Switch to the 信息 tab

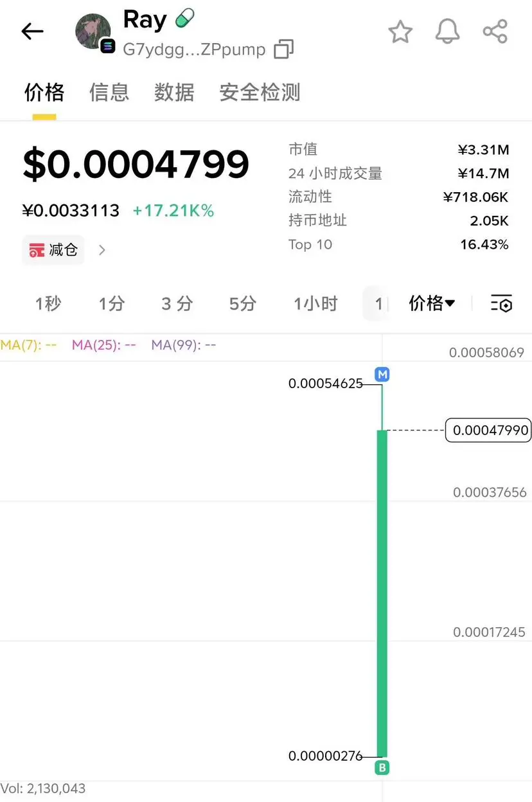109,93
